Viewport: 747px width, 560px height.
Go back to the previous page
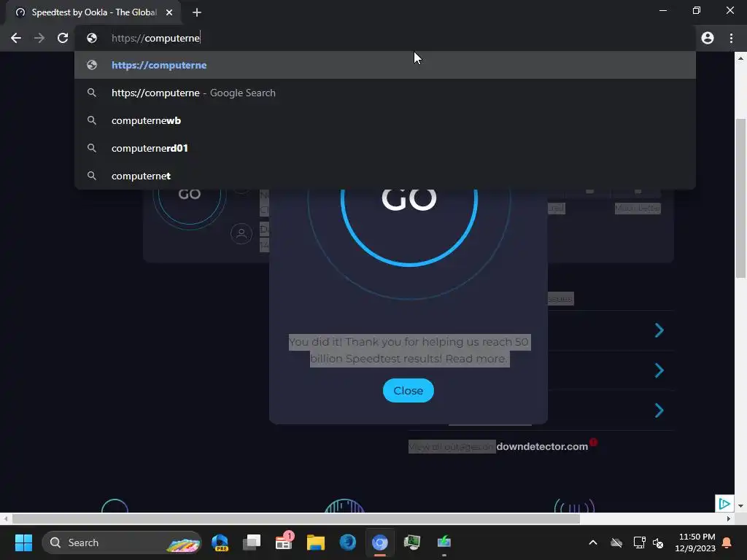[16, 38]
